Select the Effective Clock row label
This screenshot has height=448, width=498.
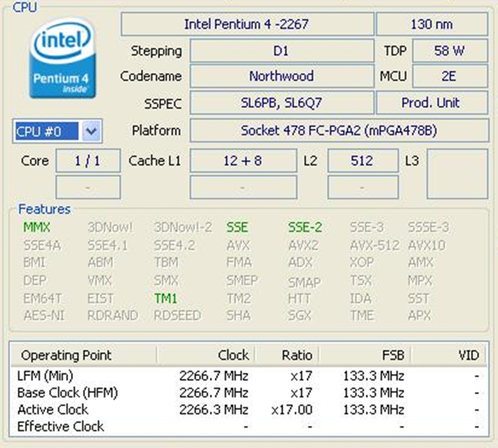point(61,427)
